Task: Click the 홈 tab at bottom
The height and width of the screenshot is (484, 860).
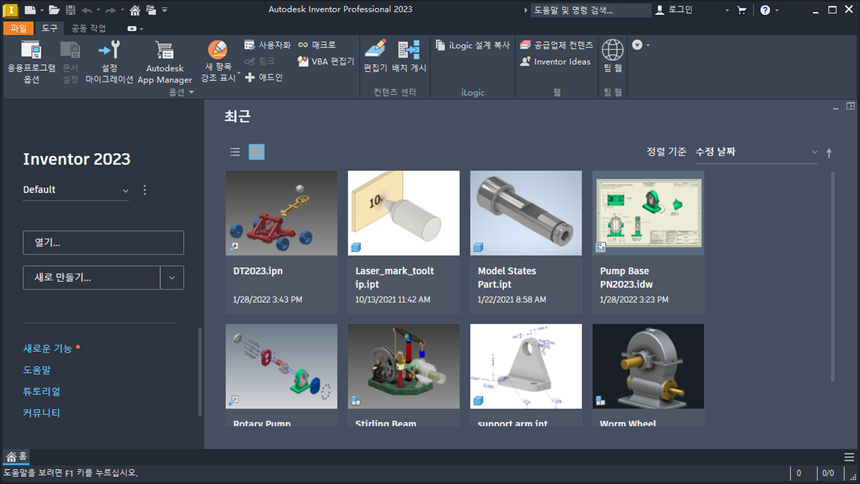Action: coord(16,456)
